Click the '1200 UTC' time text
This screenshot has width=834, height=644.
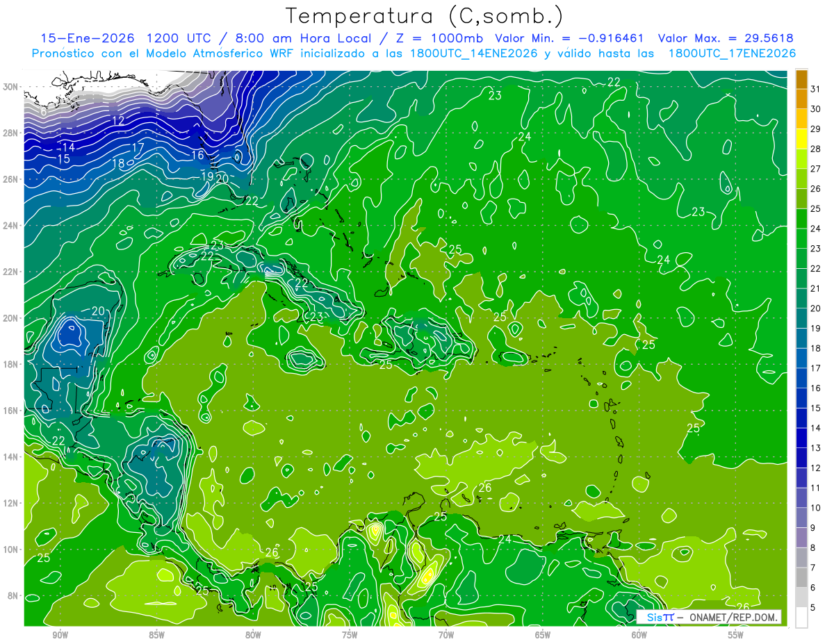(x=177, y=38)
